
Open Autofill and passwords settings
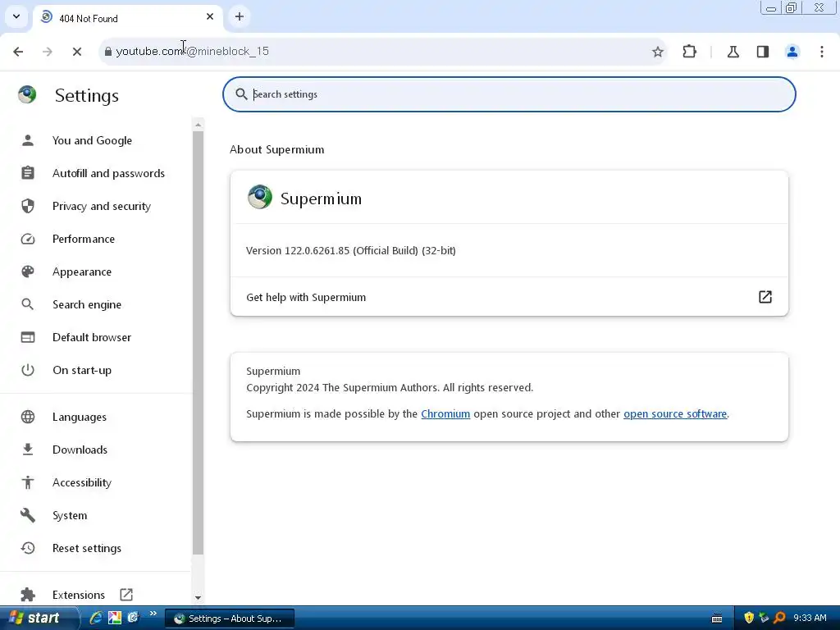95,173
